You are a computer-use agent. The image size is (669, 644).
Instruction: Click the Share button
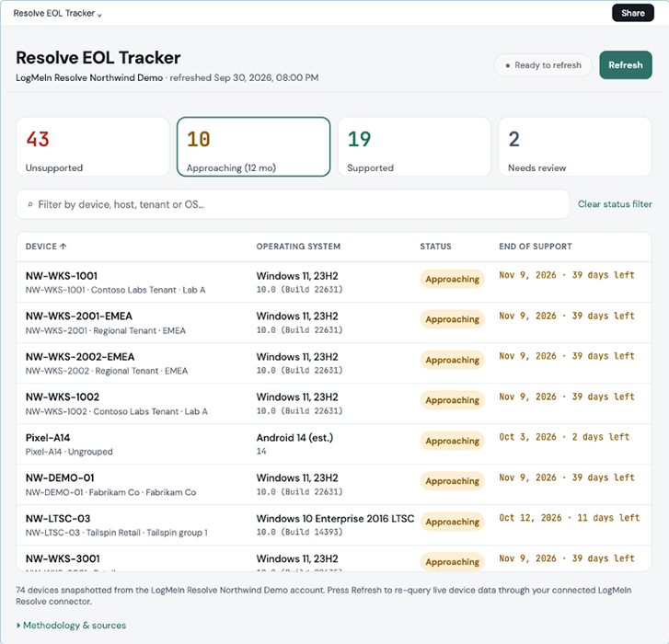(633, 13)
